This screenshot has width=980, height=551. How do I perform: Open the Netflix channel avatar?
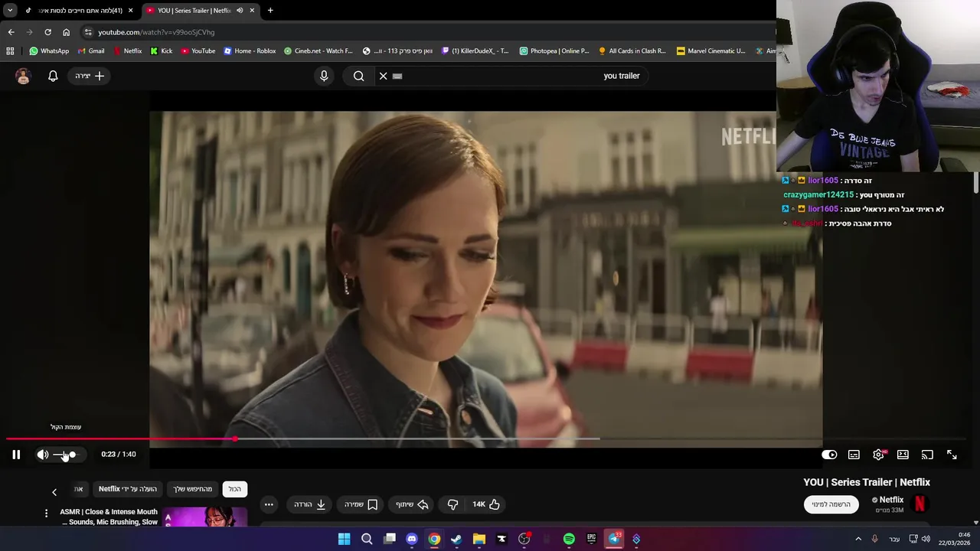[920, 504]
